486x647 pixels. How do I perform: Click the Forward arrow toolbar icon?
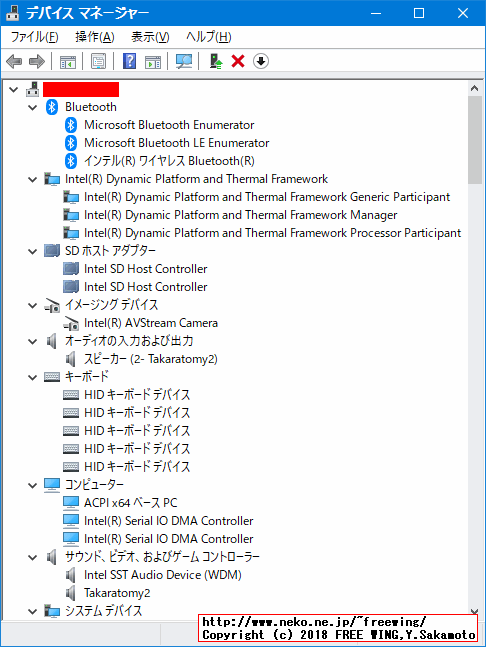[x=37, y=61]
